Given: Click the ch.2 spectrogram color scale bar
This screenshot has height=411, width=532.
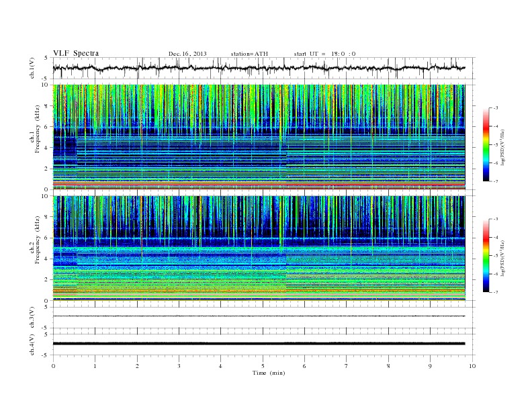Looking at the screenshot, I should tap(486, 255).
